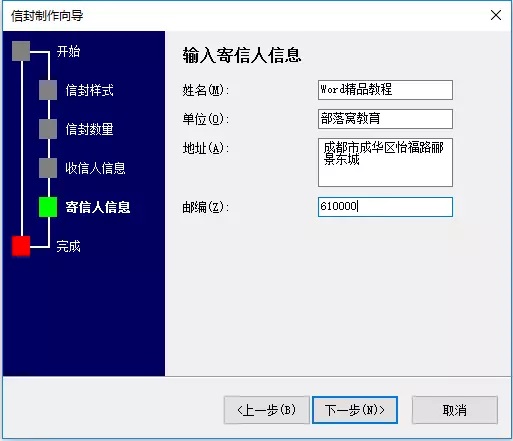Click the 邮编 field showing 610000
The height and width of the screenshot is (441, 513).
(x=385, y=207)
